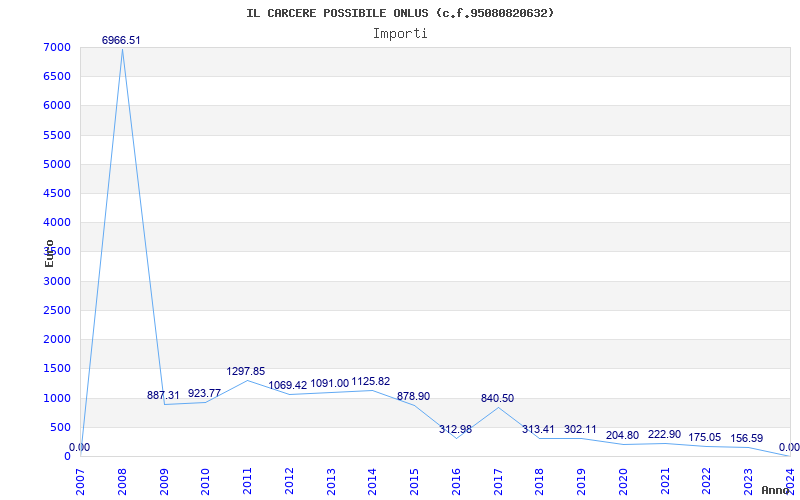Select the 2011 year label
Image resolution: width=800 pixels, height=500 pixels.
click(x=247, y=482)
